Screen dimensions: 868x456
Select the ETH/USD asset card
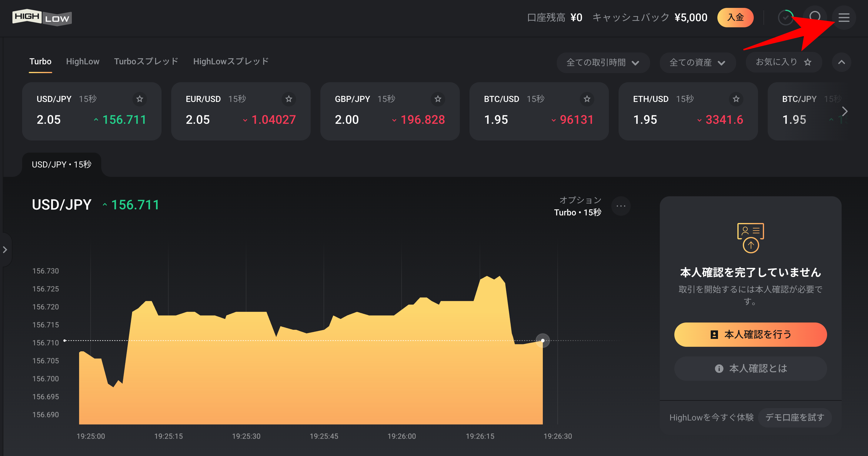click(688, 111)
